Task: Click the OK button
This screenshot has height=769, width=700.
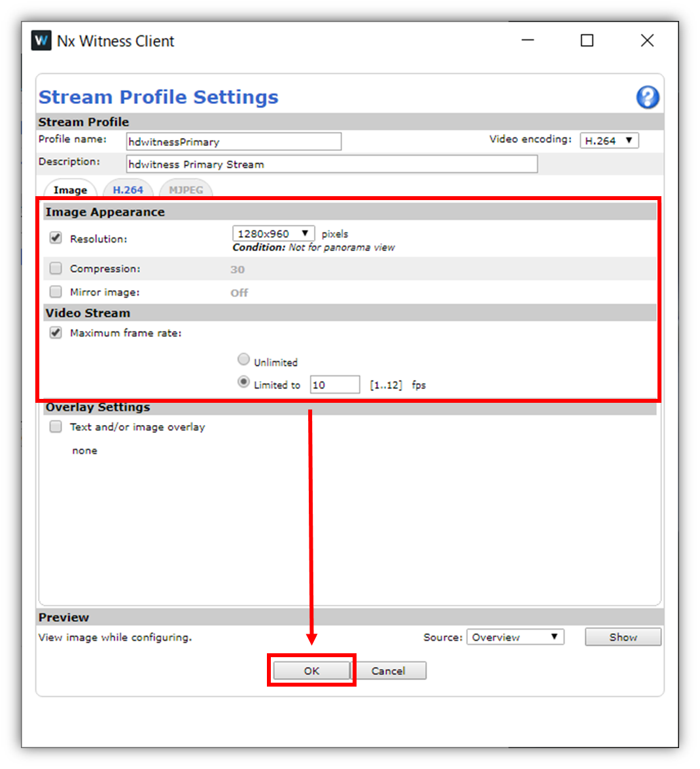Action: [311, 670]
